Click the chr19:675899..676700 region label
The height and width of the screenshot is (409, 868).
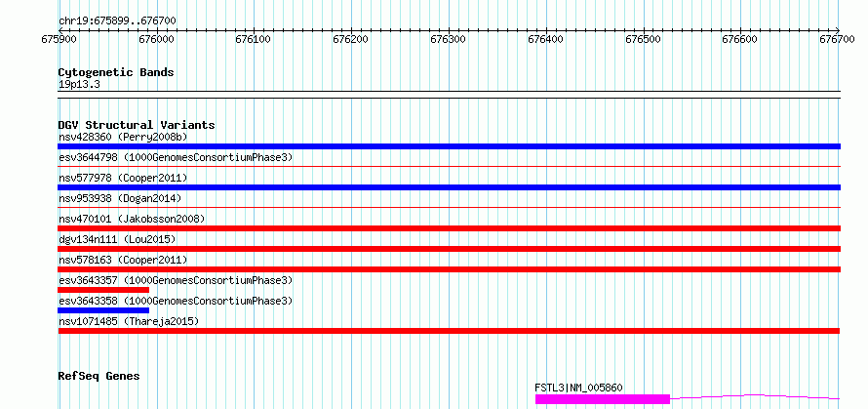click(117, 21)
